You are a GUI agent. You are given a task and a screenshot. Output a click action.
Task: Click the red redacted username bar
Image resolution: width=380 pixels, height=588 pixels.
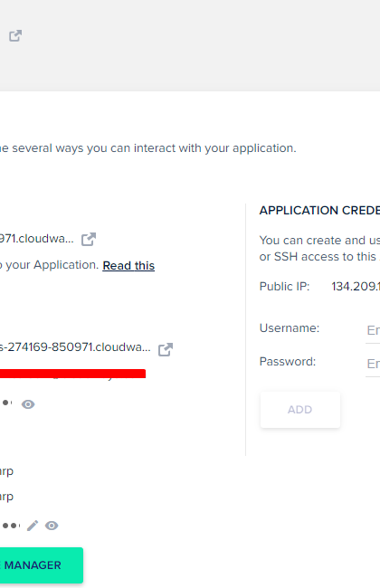pos(72,374)
